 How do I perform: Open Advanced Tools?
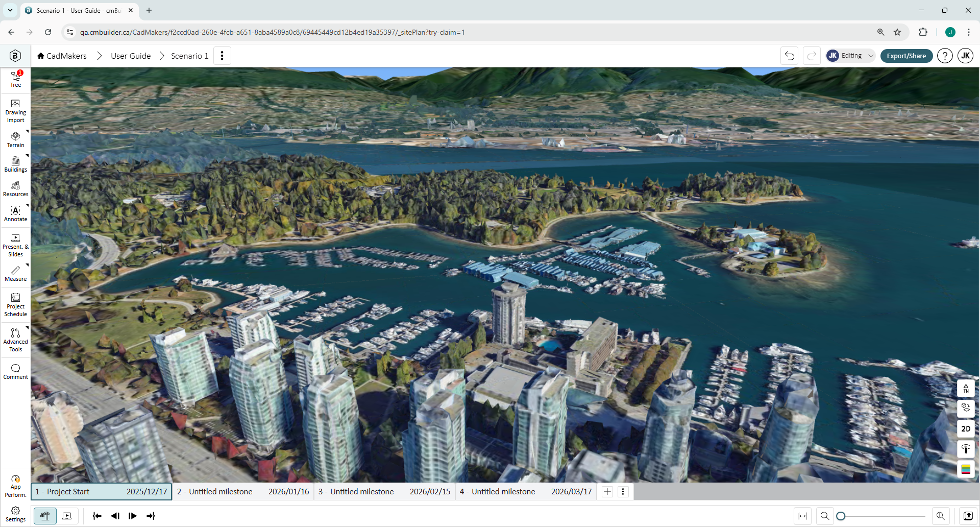tap(15, 341)
